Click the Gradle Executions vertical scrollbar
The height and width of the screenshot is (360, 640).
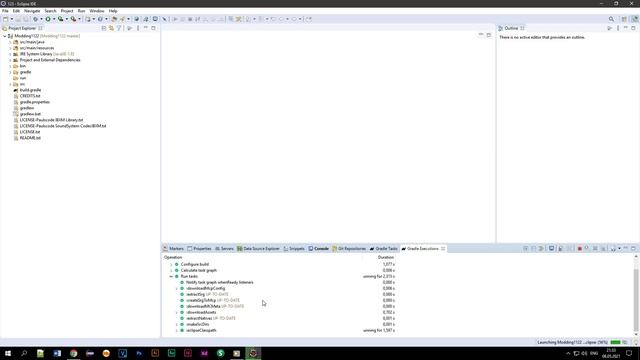coord(636,300)
